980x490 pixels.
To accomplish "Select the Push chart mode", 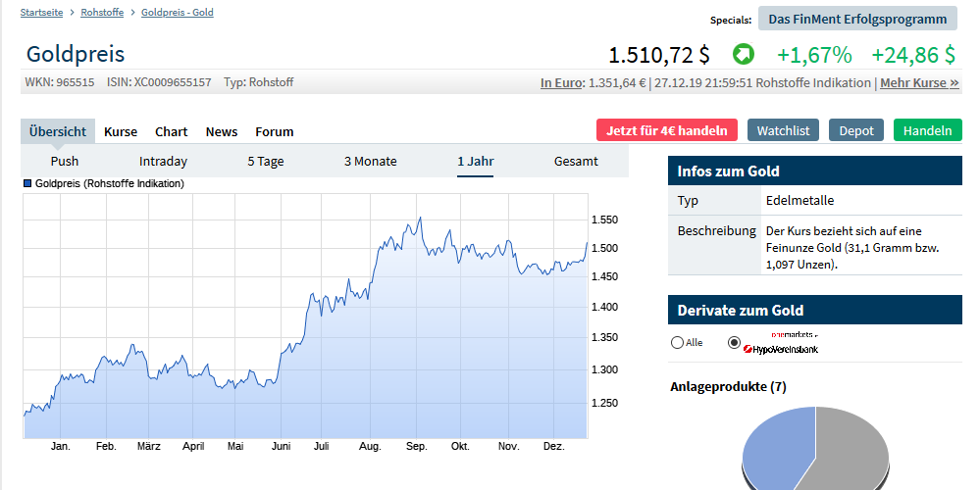I will [65, 161].
